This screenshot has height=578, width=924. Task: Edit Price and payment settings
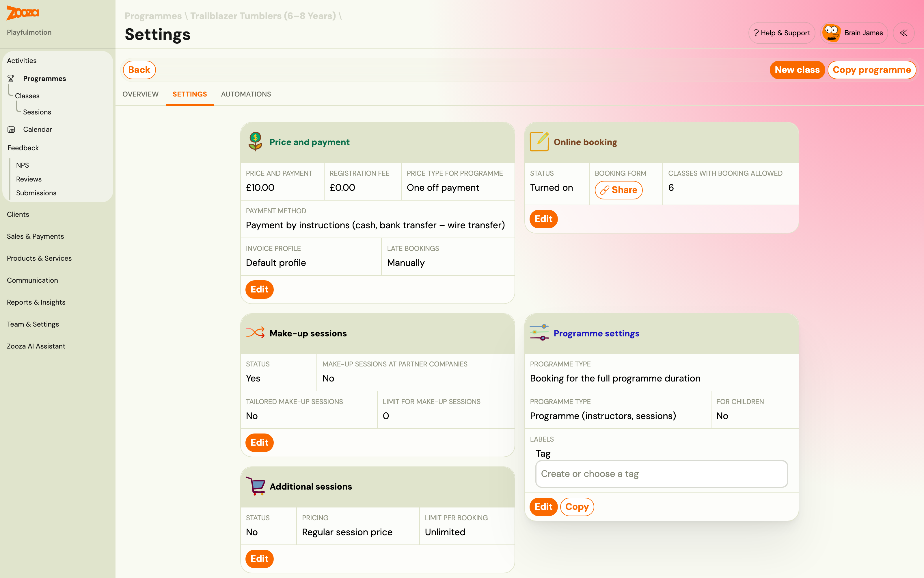pos(259,289)
